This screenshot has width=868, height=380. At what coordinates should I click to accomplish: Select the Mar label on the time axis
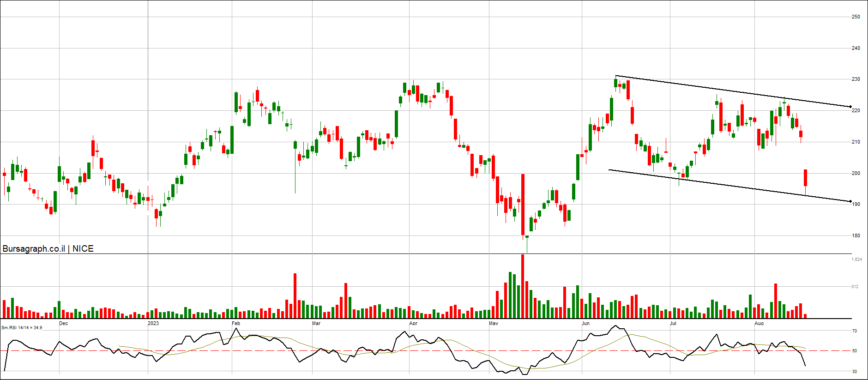[x=316, y=323]
